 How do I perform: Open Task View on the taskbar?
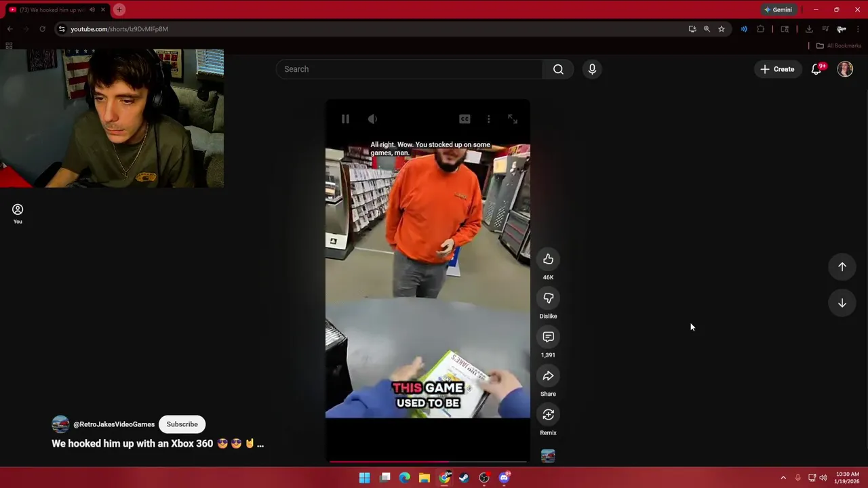click(385, 478)
